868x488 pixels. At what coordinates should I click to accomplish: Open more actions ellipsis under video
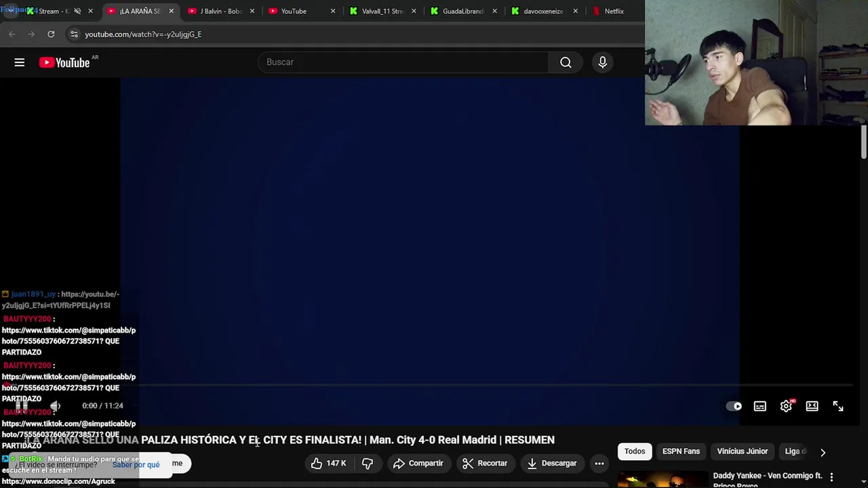pyautogui.click(x=599, y=464)
